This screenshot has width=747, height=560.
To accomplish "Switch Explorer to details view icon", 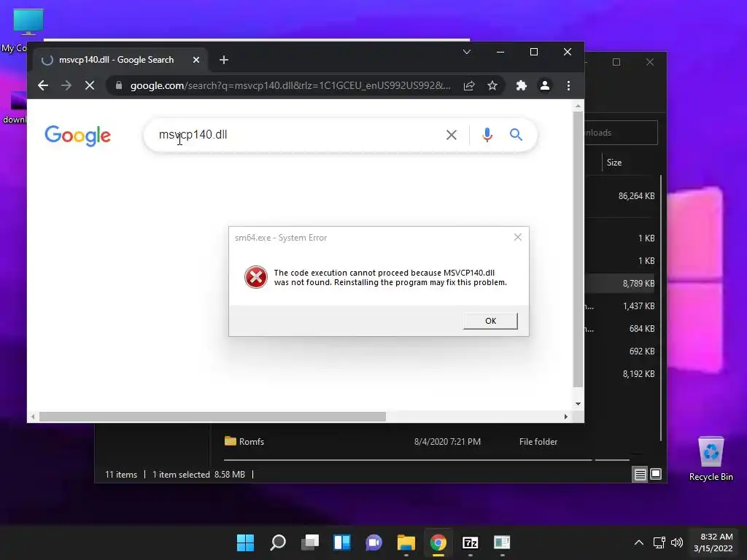I will 640,474.
